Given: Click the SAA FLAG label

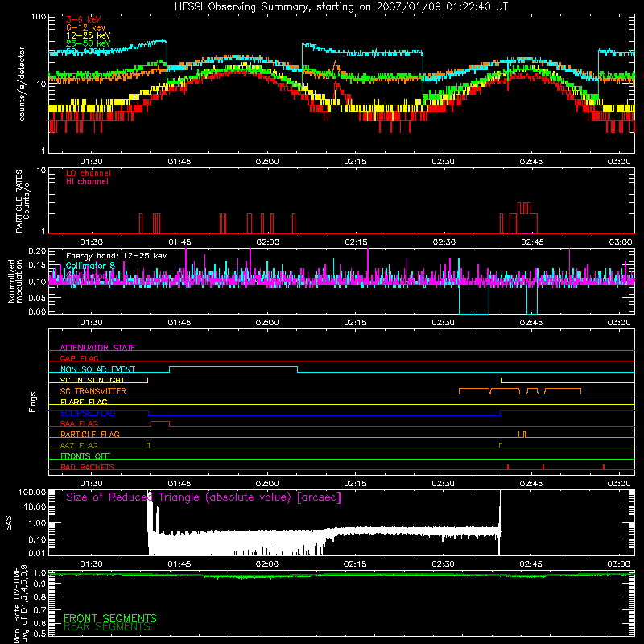Looking at the screenshot, I should coord(79,423).
